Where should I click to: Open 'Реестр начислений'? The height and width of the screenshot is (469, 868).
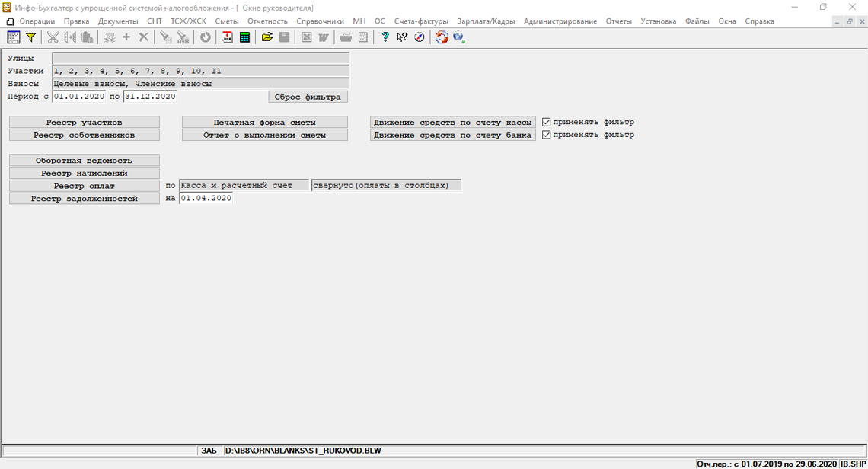pos(85,174)
